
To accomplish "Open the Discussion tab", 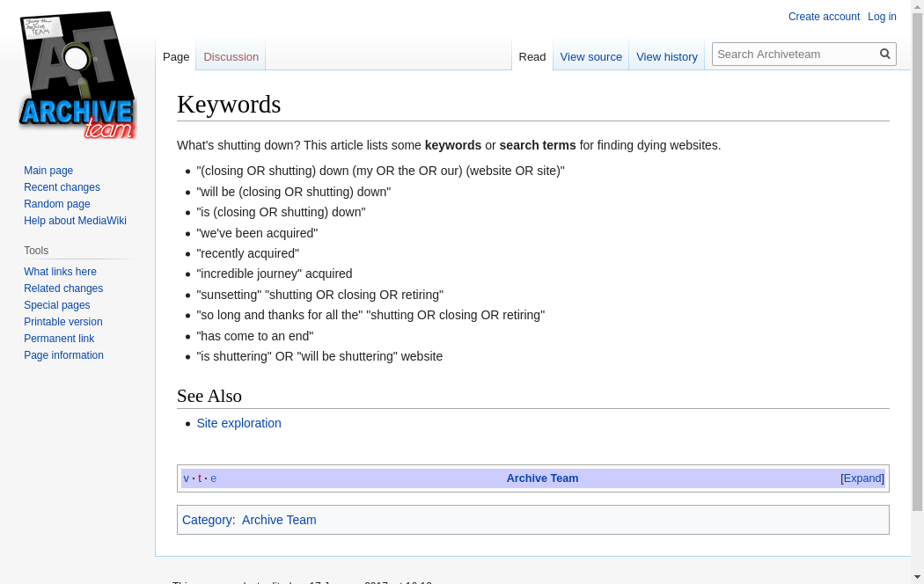I will pos(231,57).
